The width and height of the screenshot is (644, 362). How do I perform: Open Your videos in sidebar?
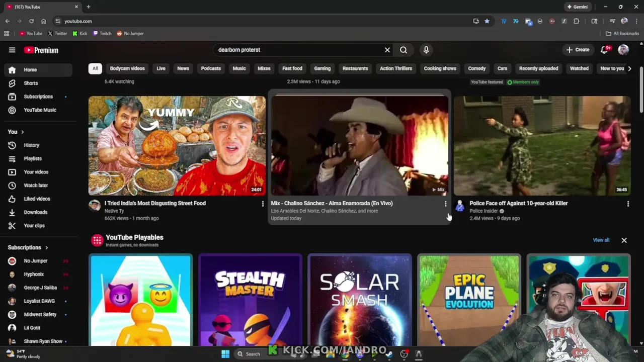[x=38, y=172]
